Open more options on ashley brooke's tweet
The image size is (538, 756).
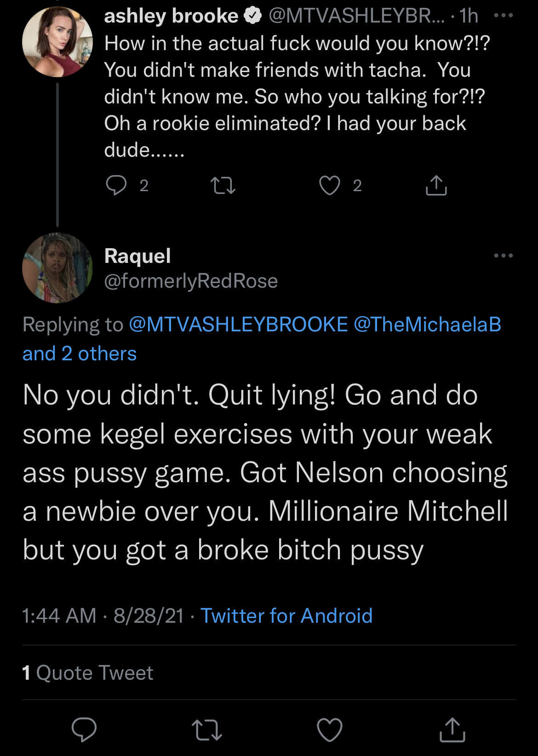(x=504, y=16)
